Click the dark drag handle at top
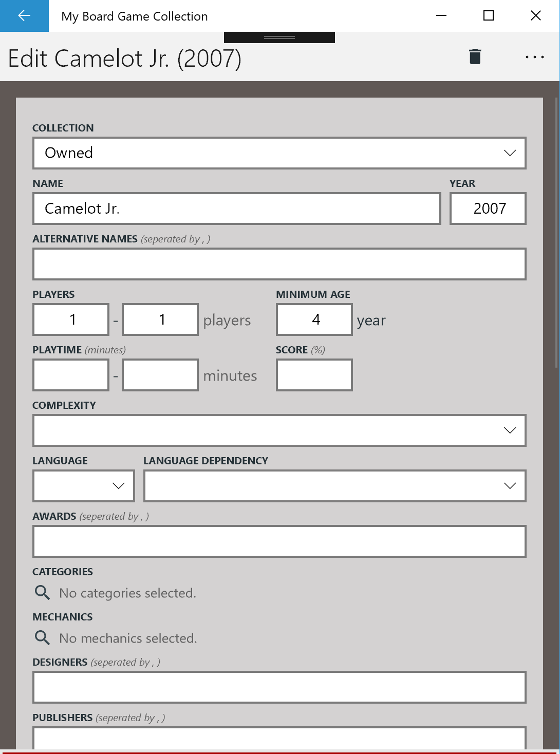The width and height of the screenshot is (560, 754). 279,37
